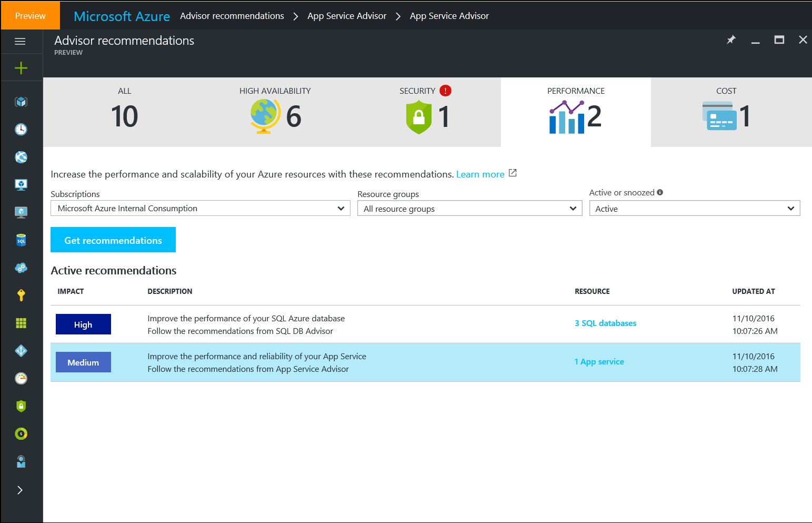
Task: Click the High impact badge
Action: tap(83, 324)
